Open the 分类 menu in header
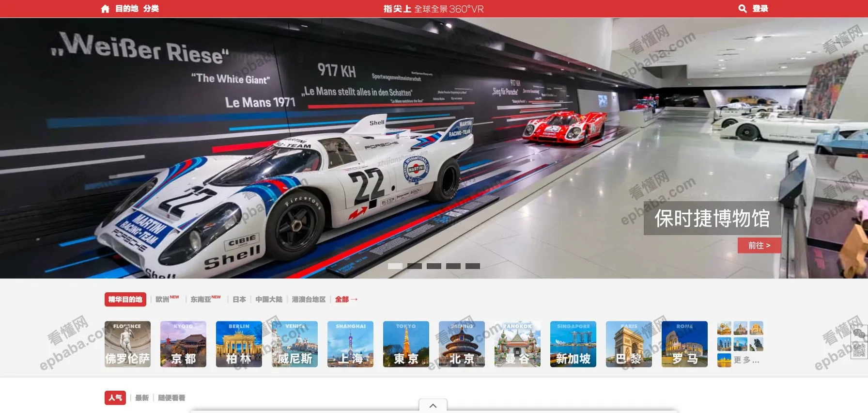 pos(151,9)
